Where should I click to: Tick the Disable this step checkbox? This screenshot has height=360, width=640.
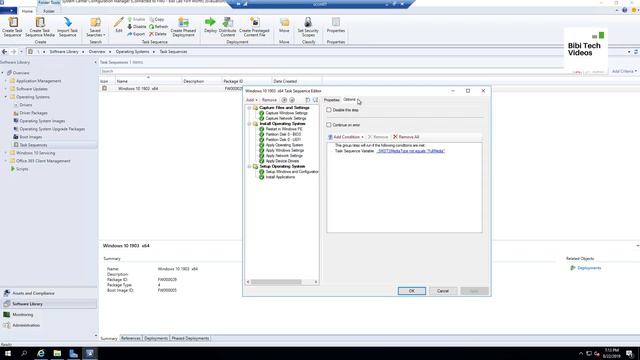click(x=329, y=110)
